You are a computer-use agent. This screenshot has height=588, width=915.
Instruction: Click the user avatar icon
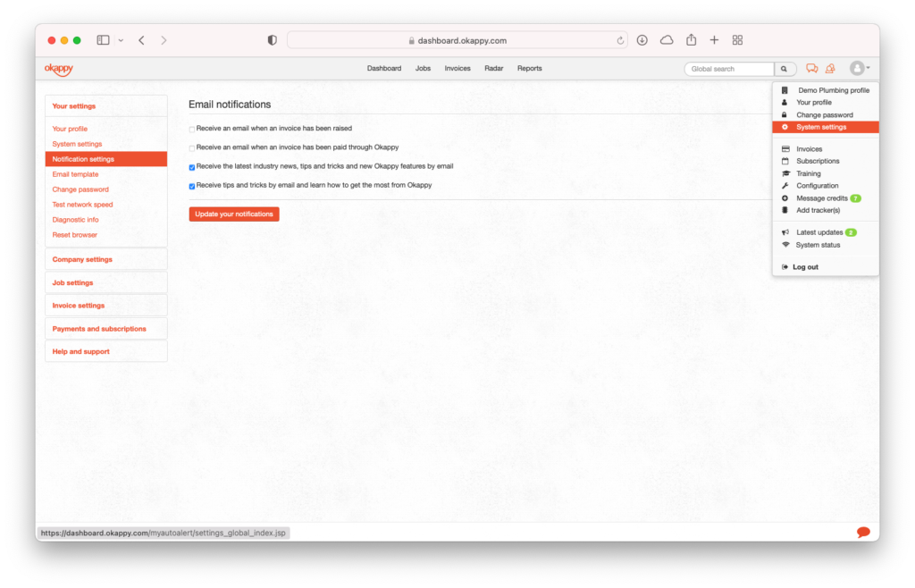(857, 68)
